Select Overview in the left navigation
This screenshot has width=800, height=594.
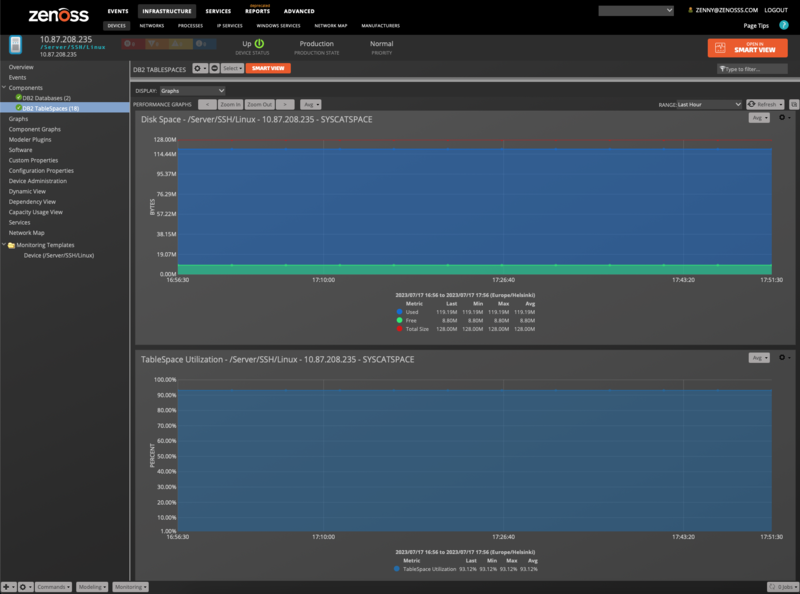point(21,67)
